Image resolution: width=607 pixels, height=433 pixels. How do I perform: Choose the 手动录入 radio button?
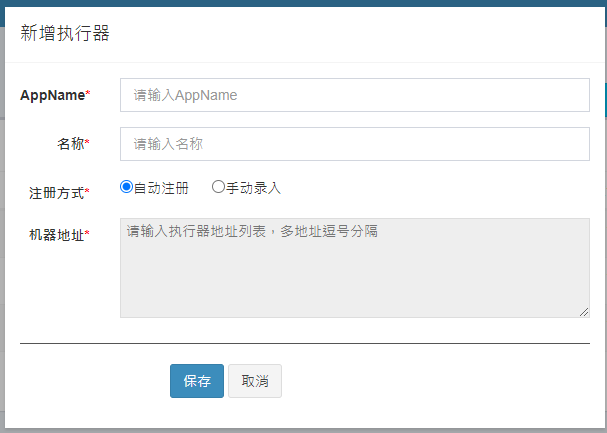[218, 187]
